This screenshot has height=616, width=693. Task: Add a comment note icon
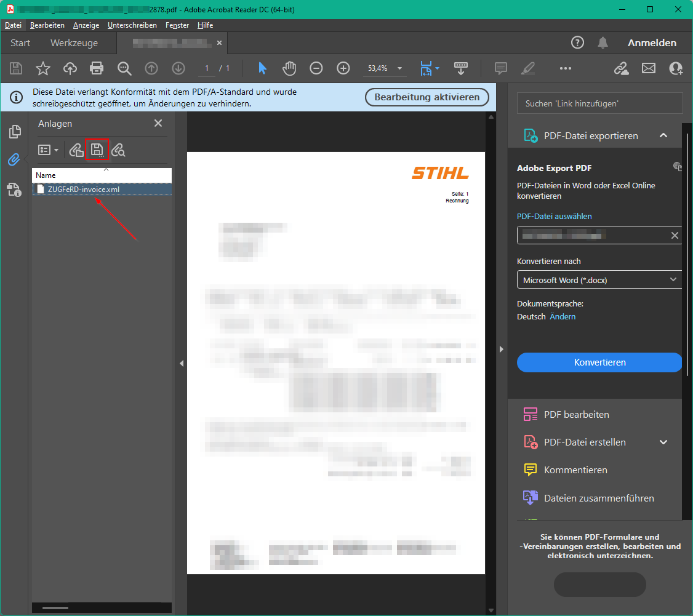coord(501,68)
